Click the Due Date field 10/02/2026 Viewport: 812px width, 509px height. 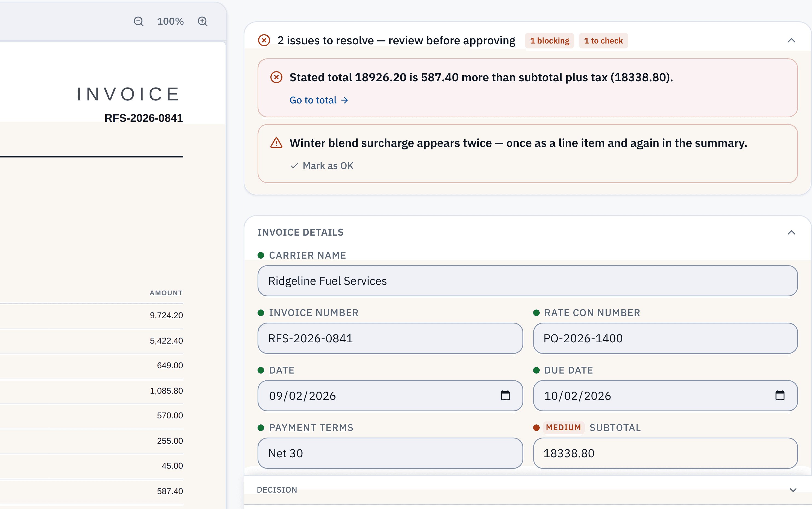tap(665, 396)
